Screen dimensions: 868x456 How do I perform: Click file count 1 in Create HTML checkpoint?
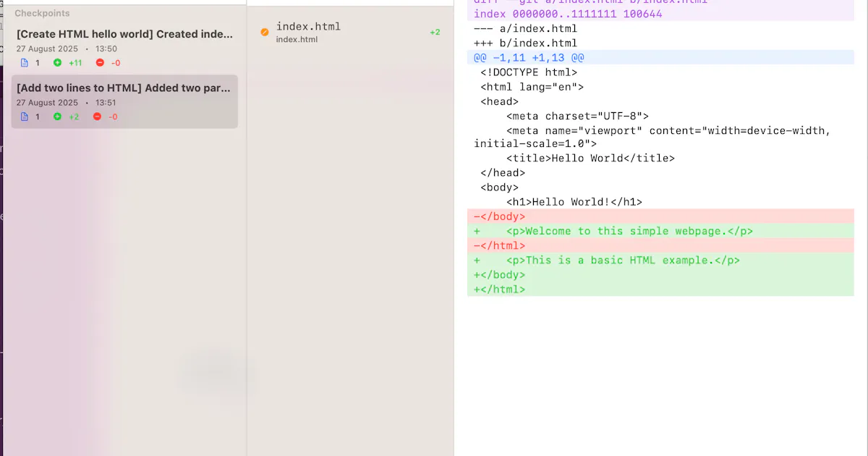tap(38, 63)
